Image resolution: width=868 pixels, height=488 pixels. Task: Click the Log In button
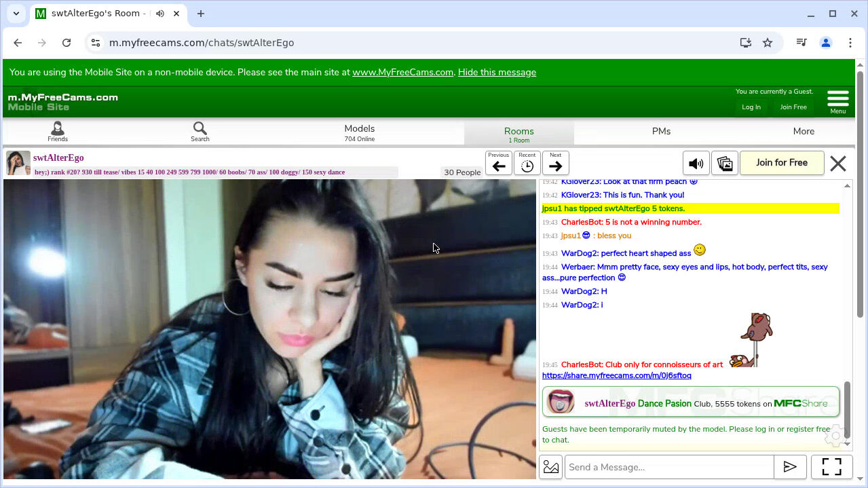[x=751, y=107]
